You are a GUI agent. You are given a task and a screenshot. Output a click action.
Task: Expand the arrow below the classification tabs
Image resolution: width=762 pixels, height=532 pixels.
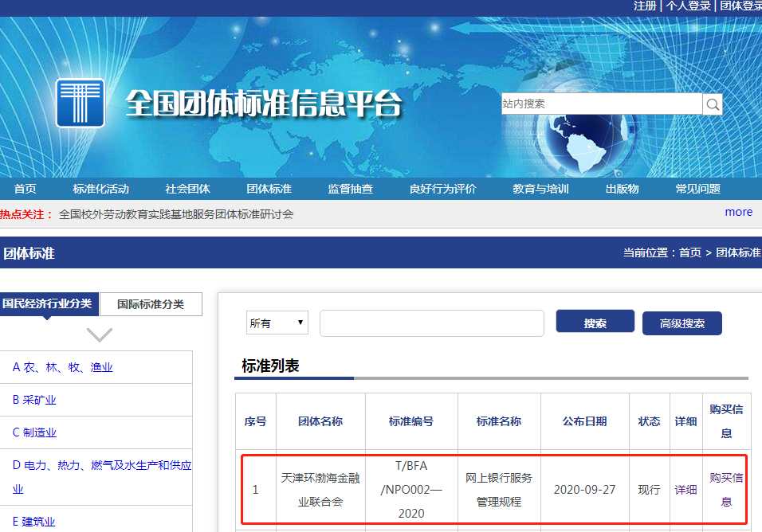(x=99, y=335)
